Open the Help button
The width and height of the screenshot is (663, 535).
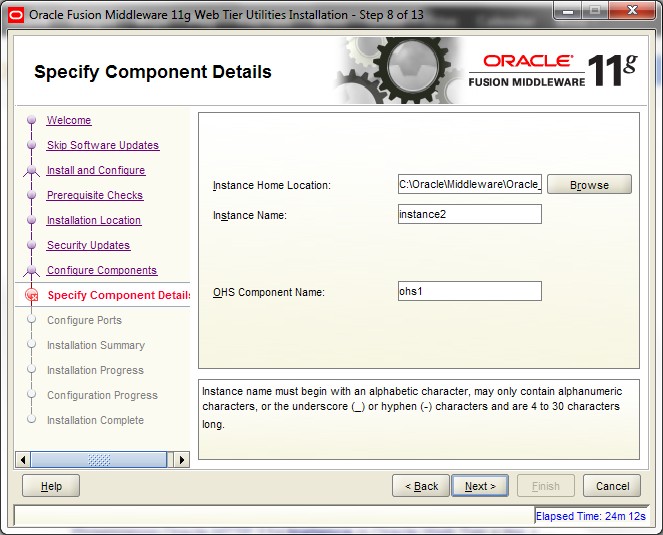(51, 486)
